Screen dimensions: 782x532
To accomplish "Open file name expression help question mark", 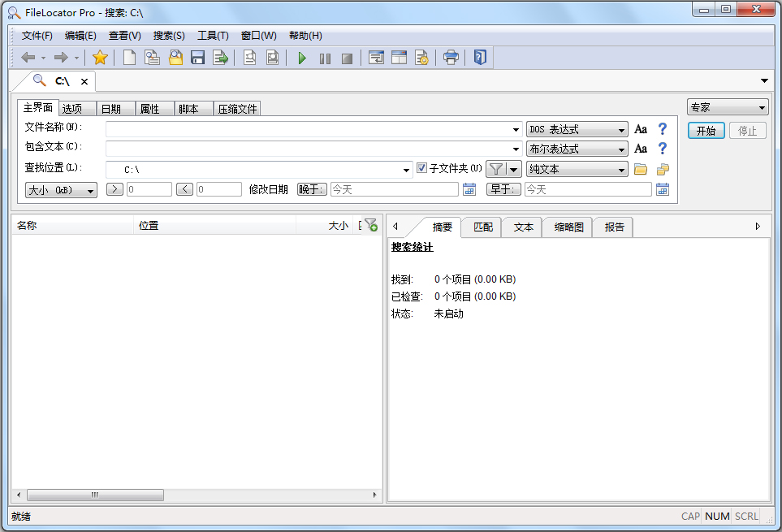I will pyautogui.click(x=663, y=129).
